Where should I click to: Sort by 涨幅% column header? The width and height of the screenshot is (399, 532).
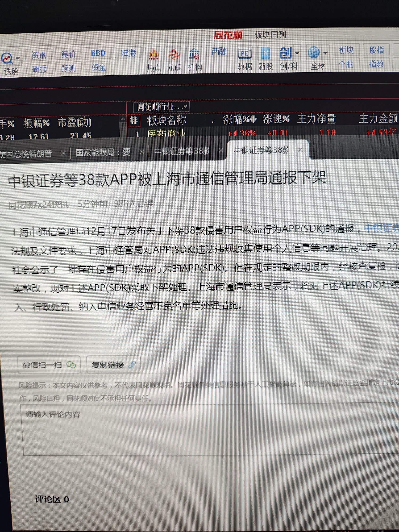(x=239, y=119)
